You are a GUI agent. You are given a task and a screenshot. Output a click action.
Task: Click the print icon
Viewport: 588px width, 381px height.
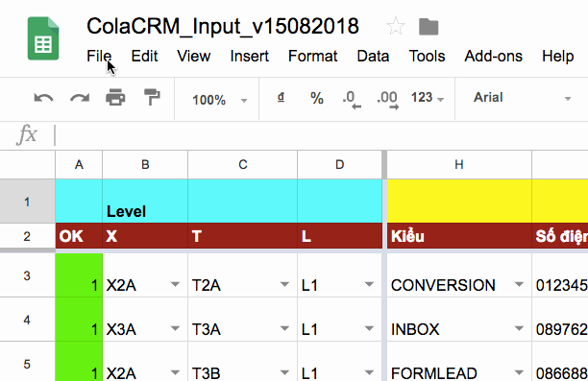click(115, 97)
